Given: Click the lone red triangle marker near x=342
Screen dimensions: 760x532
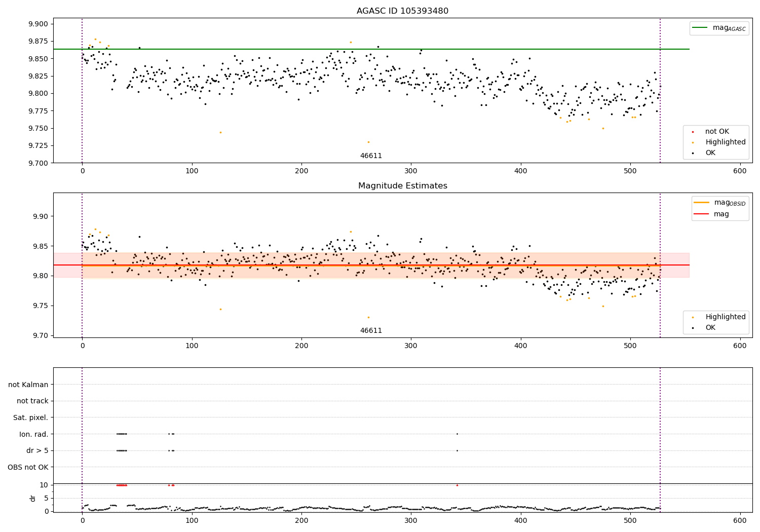Looking at the screenshot, I should pos(457,485).
